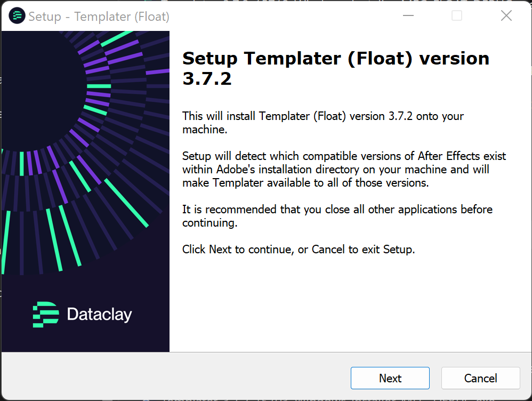This screenshot has width=532, height=401.
Task: Click the empty gray footer area left of Next
Action: pos(176,376)
